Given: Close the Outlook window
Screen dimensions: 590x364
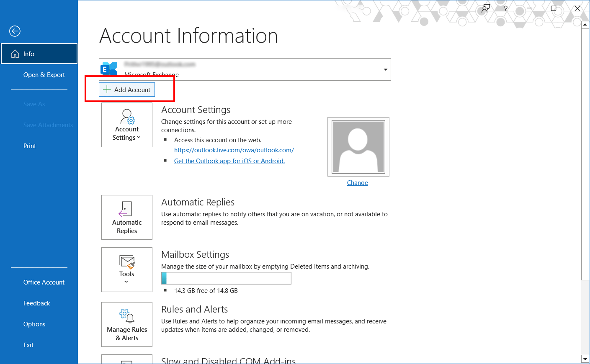Looking at the screenshot, I should [577, 8].
